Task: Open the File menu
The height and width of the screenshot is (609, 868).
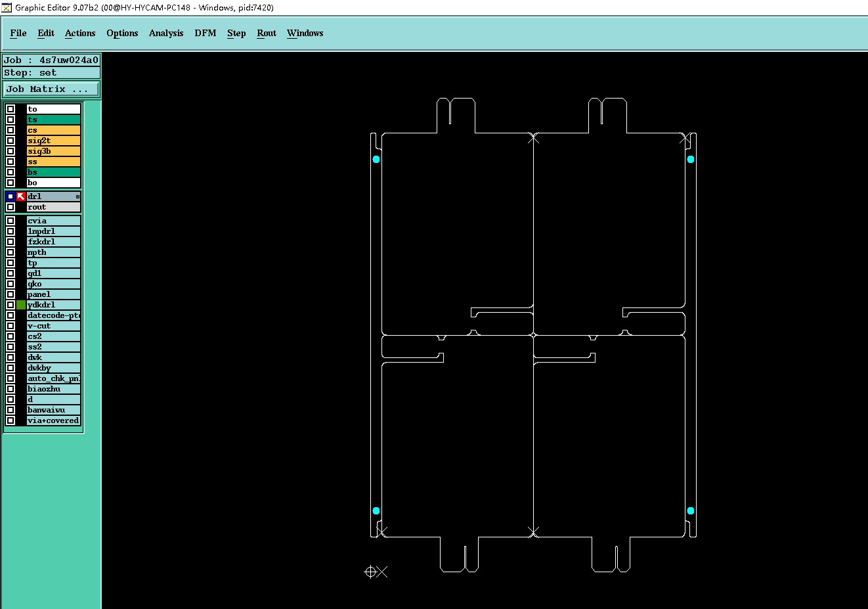Action: pos(18,33)
